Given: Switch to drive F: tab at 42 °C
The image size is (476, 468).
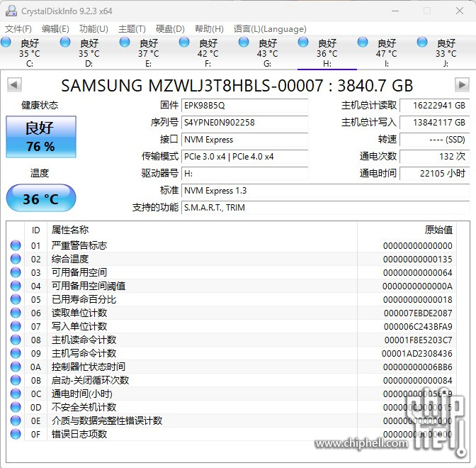Looking at the screenshot, I should coord(208,53).
